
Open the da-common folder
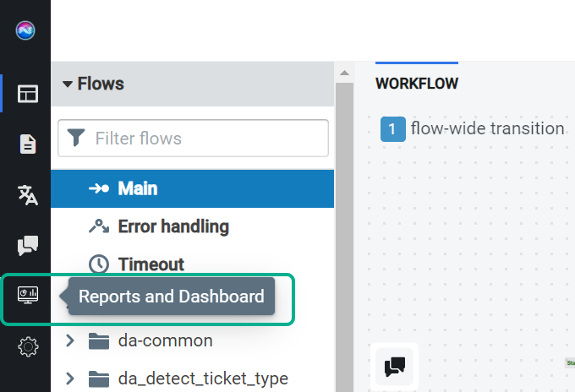pyautogui.click(x=165, y=340)
